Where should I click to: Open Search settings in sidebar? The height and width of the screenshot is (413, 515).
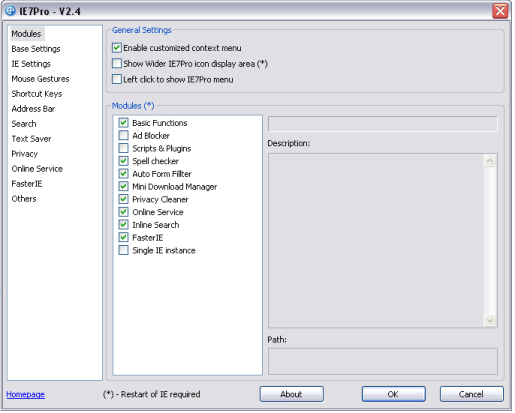[x=24, y=124]
